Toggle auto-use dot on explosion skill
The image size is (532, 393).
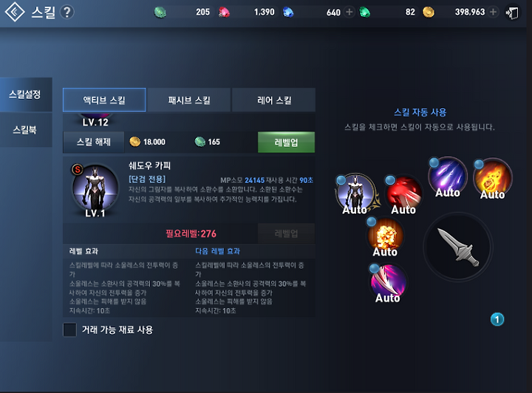tap(372, 222)
